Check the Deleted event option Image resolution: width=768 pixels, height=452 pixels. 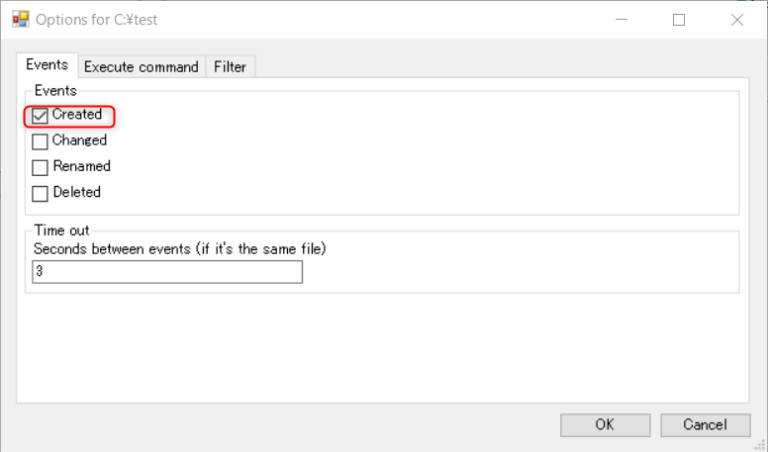point(40,193)
